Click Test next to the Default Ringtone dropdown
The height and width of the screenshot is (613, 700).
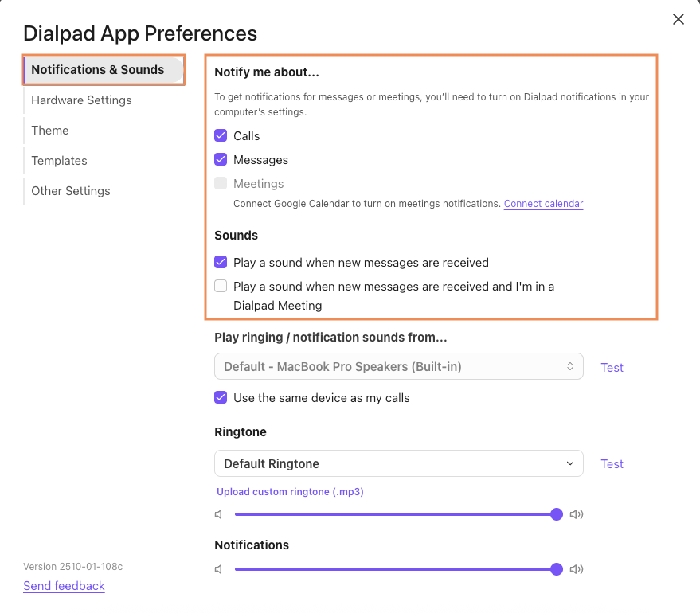tap(612, 464)
